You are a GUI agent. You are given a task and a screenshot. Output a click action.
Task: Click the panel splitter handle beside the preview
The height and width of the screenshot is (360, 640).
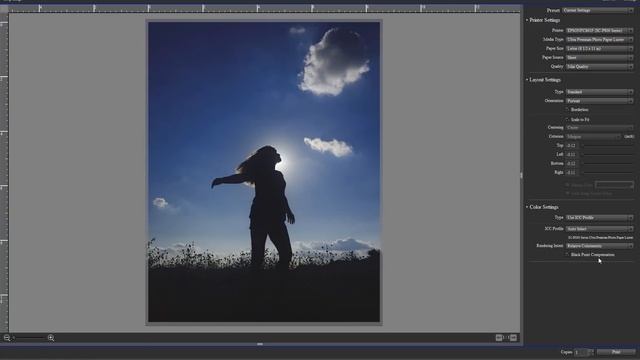521,176
